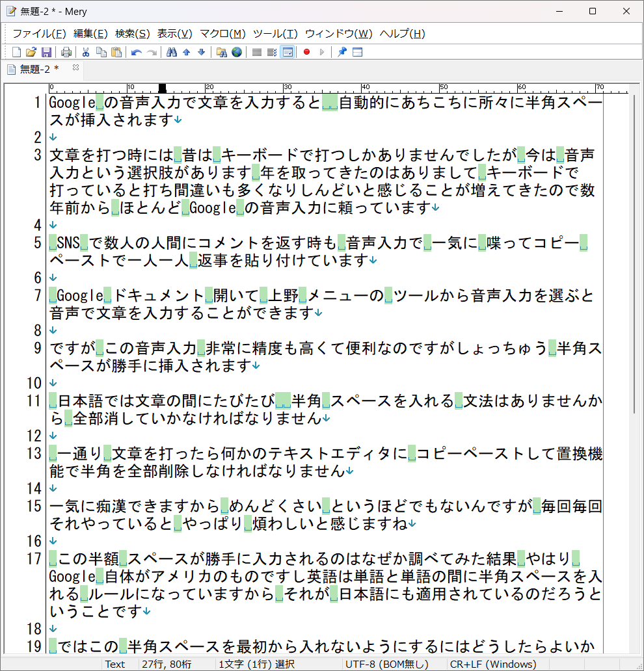The width and height of the screenshot is (644, 671).
Task: Open the 編集(E) menu
Action: [90, 33]
